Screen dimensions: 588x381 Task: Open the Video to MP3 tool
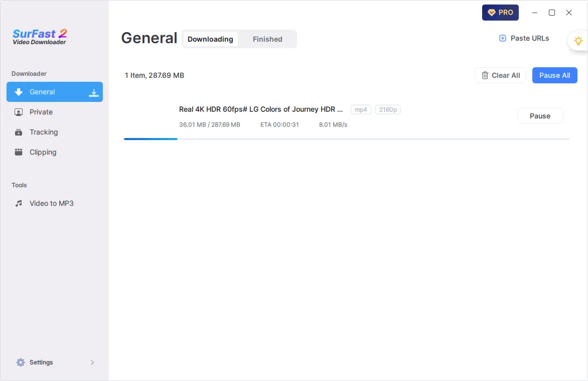(54, 203)
